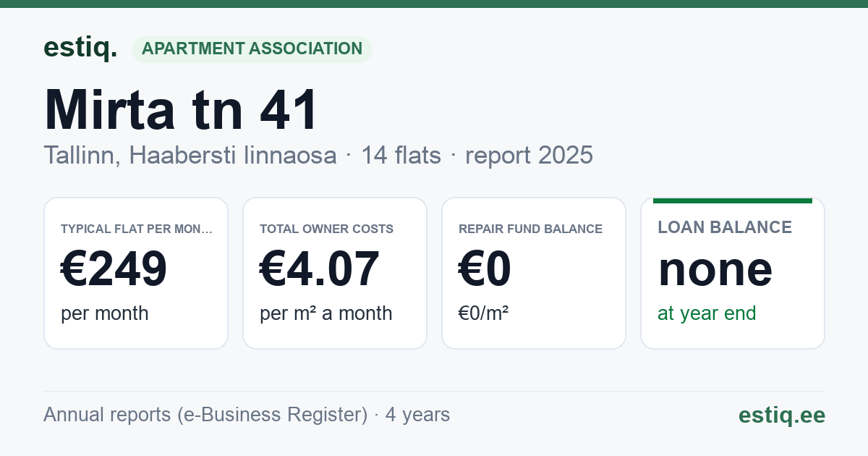This screenshot has height=456, width=868.
Task: Click the 'per m² a month' text
Action: 326,313
